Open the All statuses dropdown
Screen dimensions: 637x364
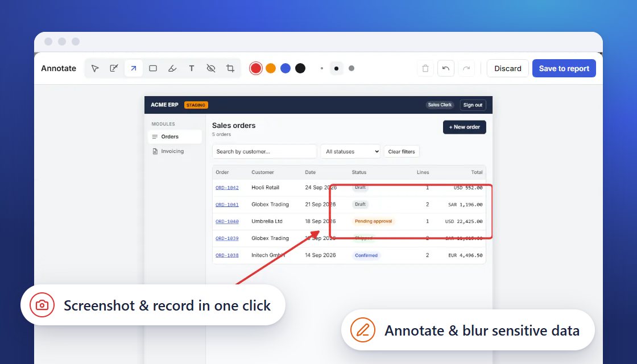350,151
